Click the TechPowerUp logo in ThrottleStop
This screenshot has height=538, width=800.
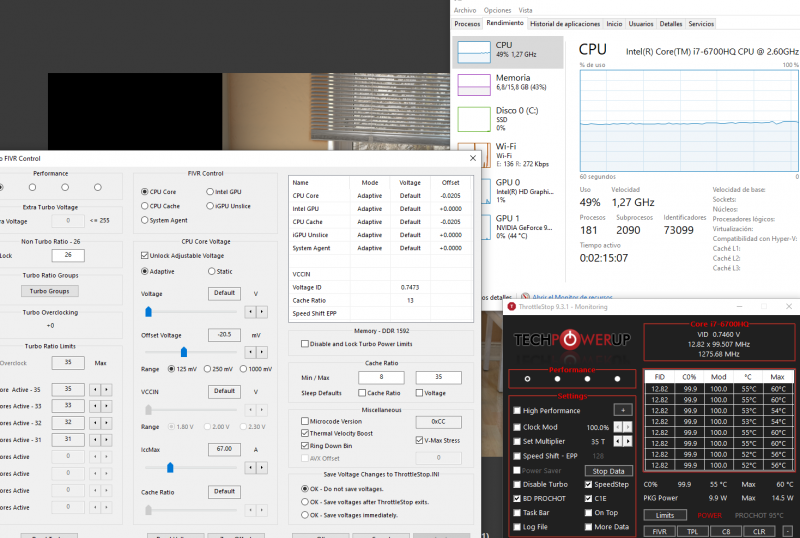point(572,339)
